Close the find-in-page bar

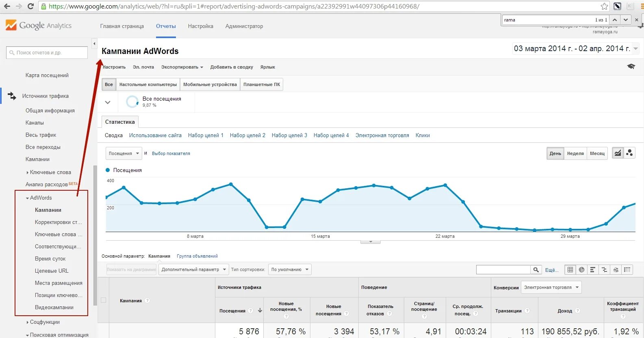point(637,19)
